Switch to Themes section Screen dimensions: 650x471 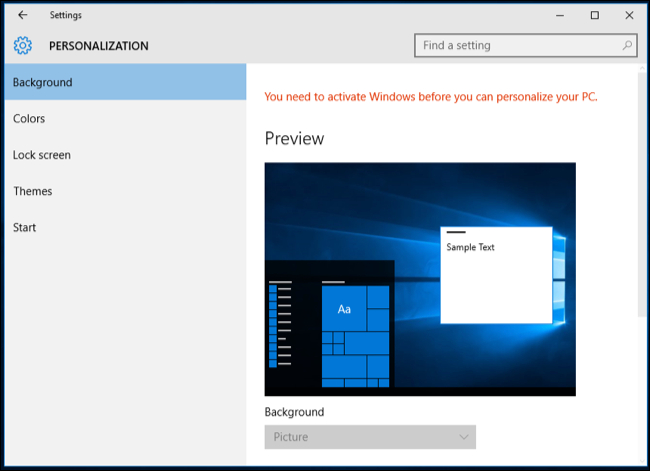(x=125, y=191)
